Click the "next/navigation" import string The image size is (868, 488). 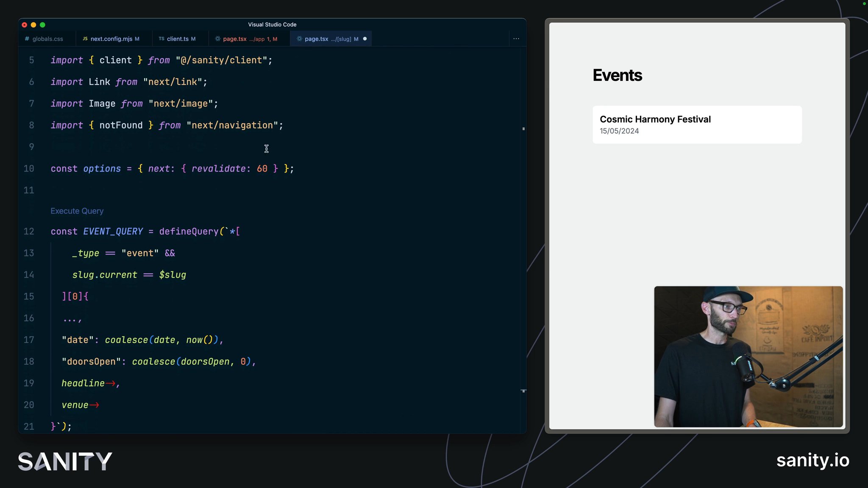[232, 125]
